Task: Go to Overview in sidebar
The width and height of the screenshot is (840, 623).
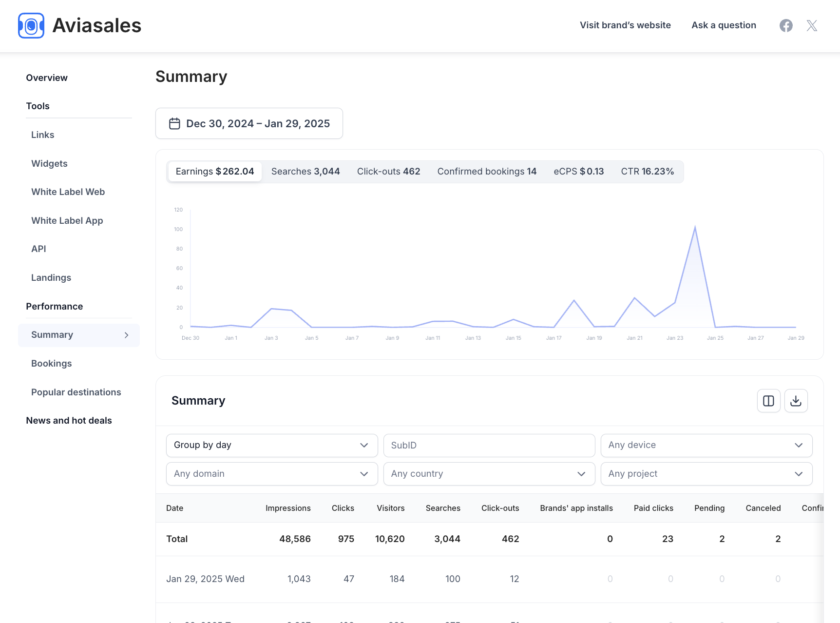Action: (x=47, y=78)
